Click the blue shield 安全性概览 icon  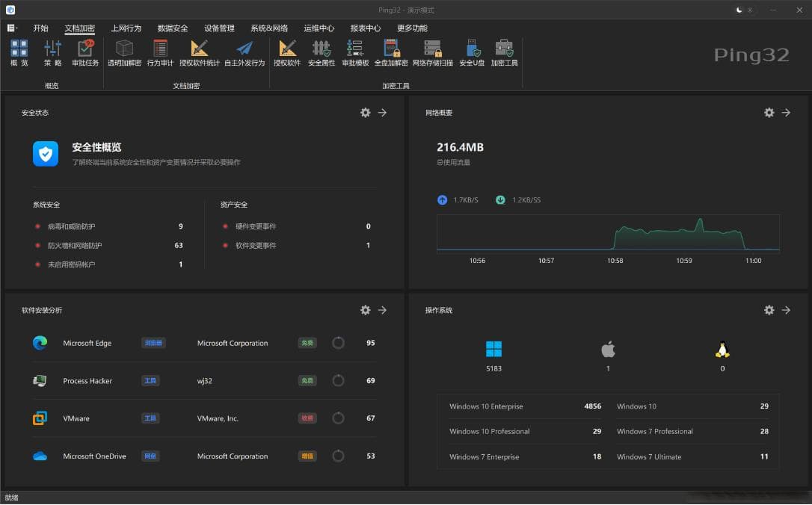46,154
